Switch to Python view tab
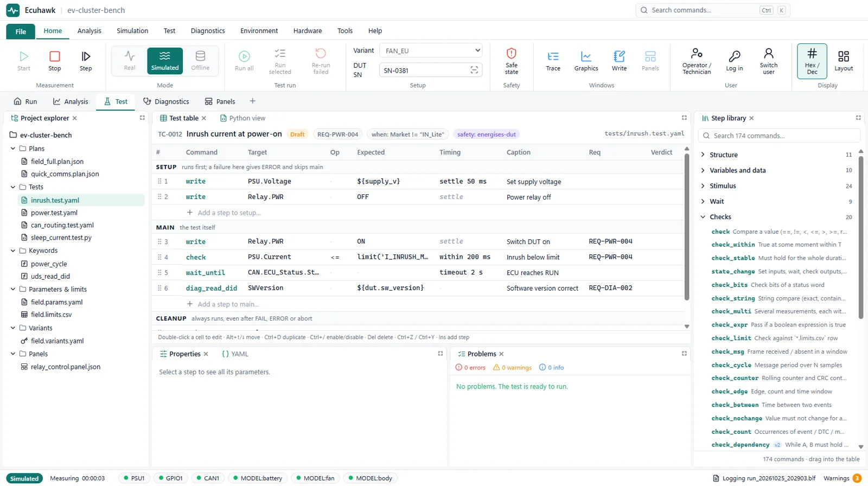The image size is (868, 486). click(x=242, y=118)
